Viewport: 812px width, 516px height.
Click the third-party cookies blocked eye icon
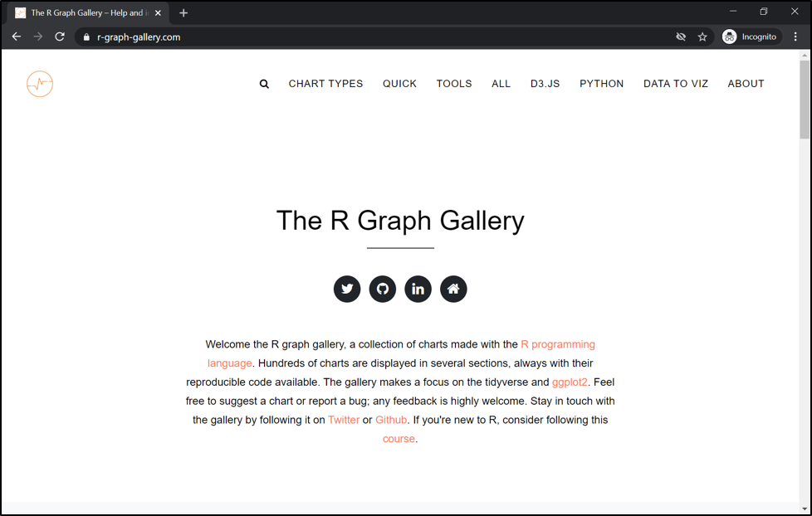click(x=681, y=37)
